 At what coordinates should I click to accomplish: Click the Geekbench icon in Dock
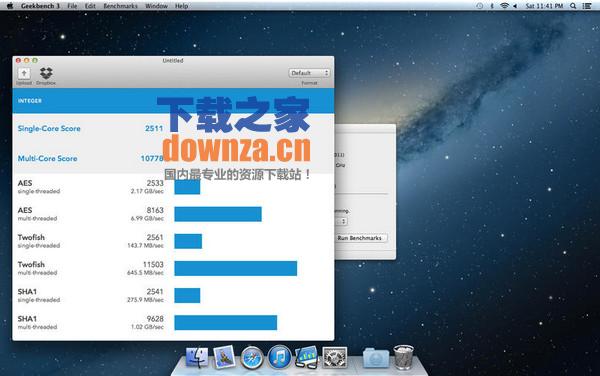[307, 357]
